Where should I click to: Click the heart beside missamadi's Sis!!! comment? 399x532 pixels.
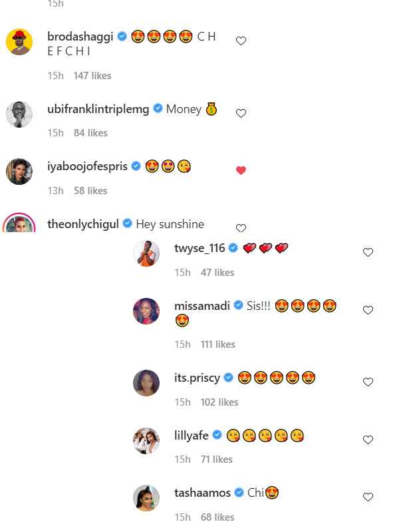point(368,310)
